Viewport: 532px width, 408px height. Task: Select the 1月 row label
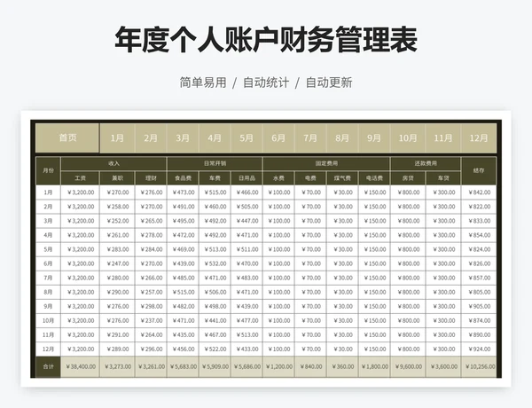(x=48, y=192)
